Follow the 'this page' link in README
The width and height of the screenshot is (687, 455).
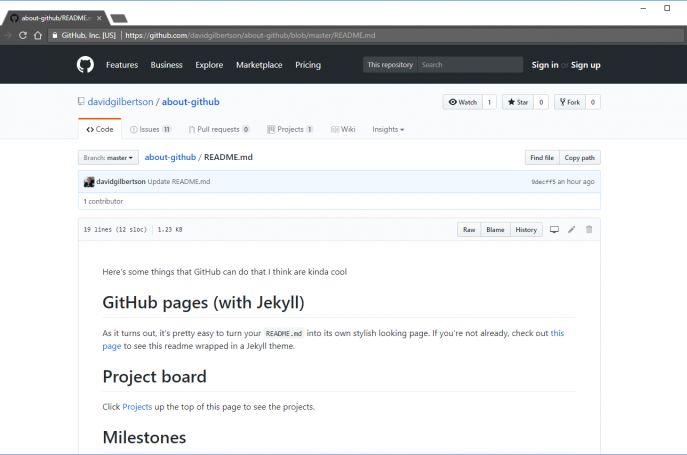[557, 333]
